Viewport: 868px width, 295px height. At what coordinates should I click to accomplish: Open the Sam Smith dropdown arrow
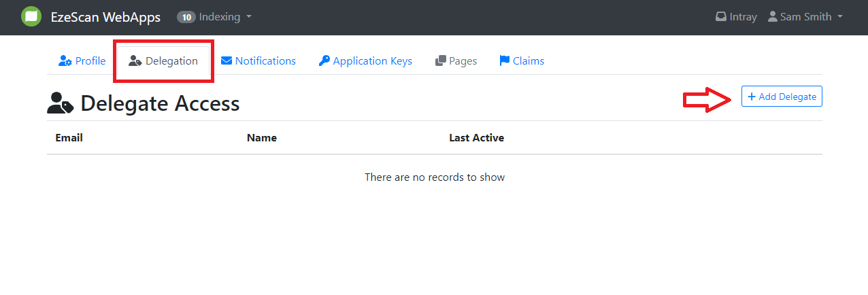click(840, 17)
